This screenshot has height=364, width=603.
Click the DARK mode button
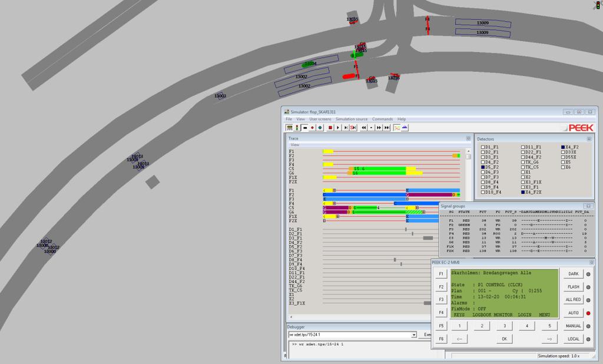573,273
